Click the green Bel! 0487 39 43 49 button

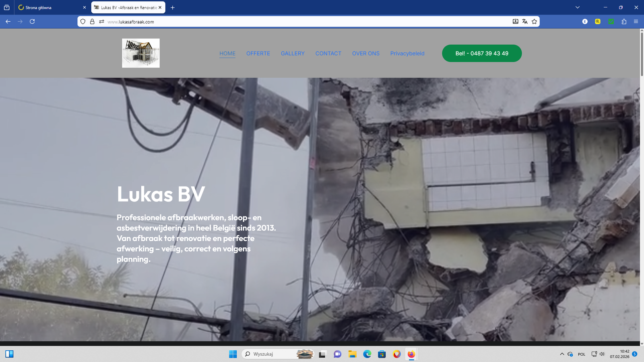(481, 53)
